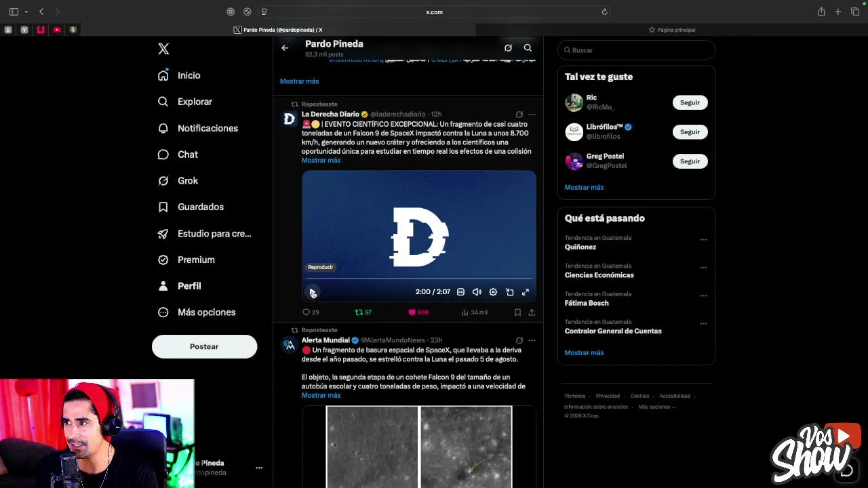Open the left lunar surface image
Screen dimensions: 868x488
372,447
